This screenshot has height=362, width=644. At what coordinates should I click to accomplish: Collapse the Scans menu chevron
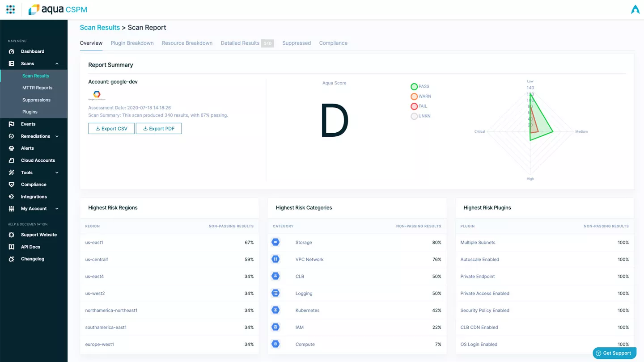57,64
